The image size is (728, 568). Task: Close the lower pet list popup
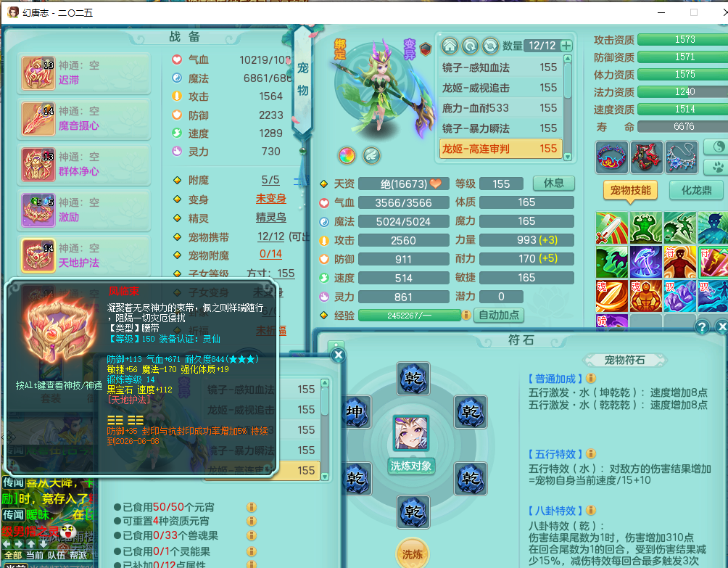(338, 355)
